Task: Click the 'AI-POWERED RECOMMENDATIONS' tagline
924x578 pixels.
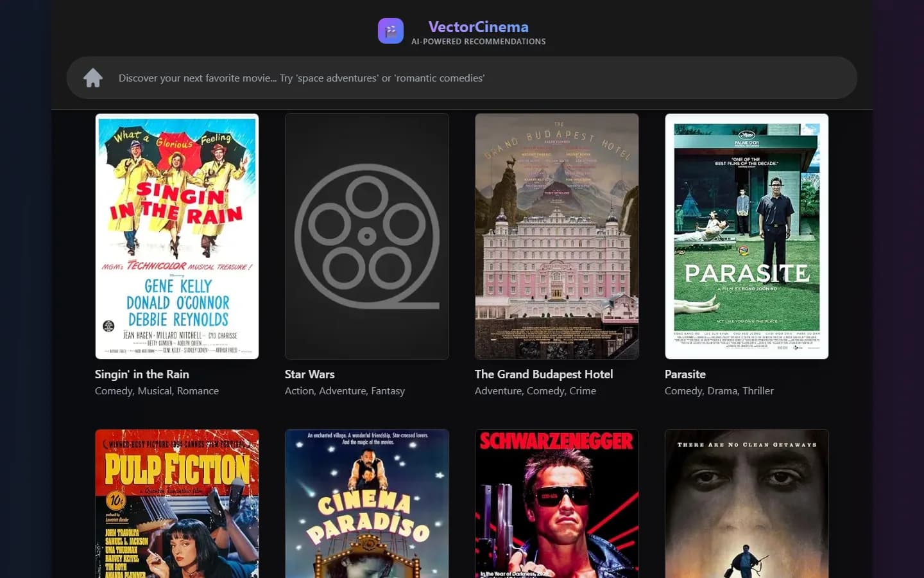Action: (x=479, y=42)
